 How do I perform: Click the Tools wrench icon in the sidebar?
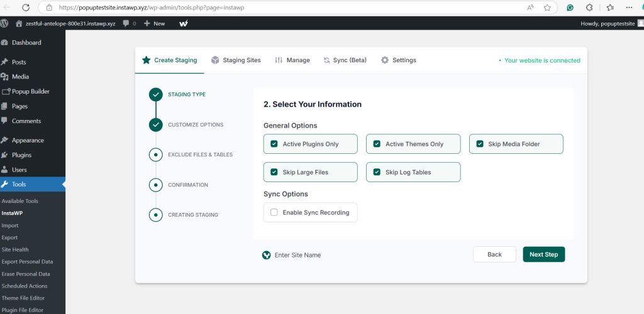[x=4, y=185]
